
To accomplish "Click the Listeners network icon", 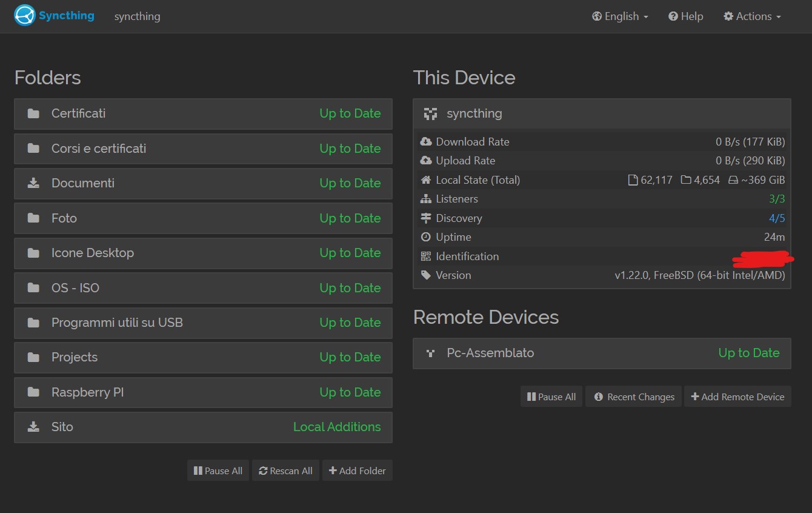I will [425, 199].
